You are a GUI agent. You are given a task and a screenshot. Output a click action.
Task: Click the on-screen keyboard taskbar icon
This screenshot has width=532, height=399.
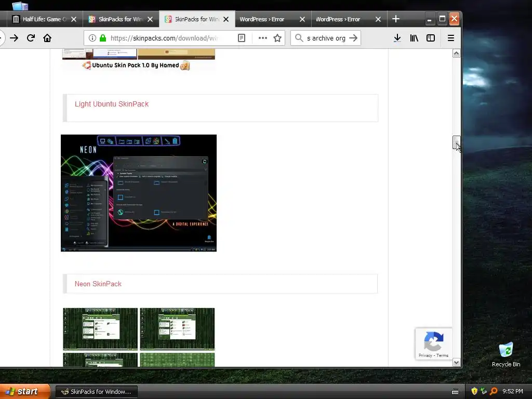(455, 392)
